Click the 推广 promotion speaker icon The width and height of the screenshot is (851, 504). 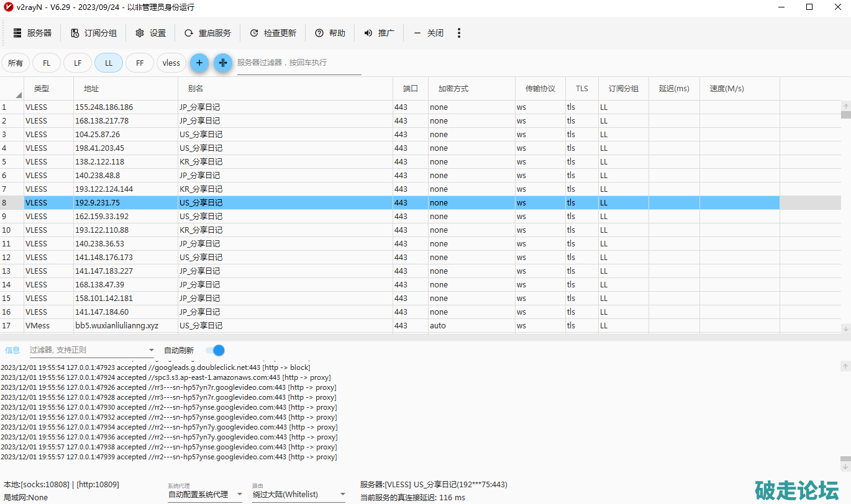coord(368,33)
